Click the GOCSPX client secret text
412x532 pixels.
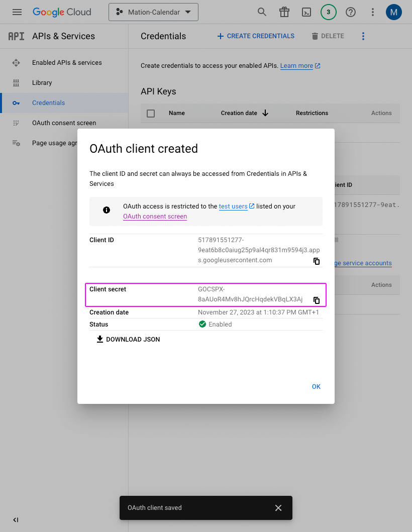[250, 294]
